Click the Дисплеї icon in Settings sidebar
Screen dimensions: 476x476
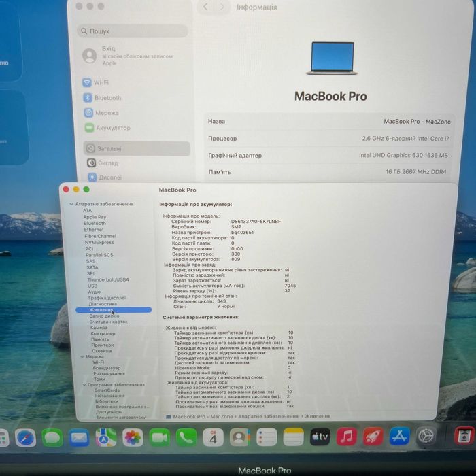92,177
